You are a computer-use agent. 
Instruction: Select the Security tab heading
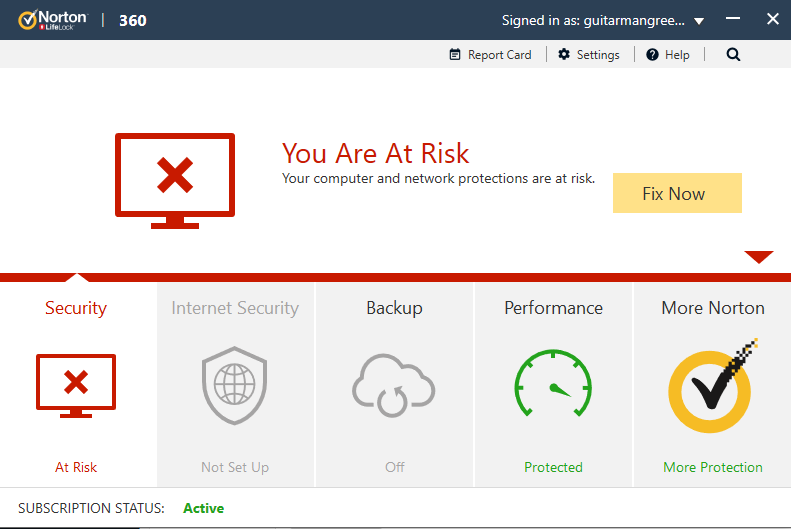76,308
